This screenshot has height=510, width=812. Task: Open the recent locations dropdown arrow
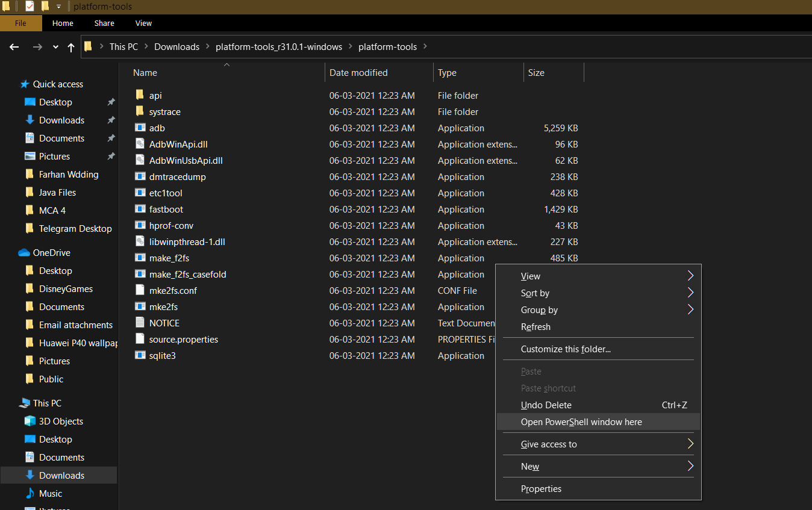pos(55,47)
